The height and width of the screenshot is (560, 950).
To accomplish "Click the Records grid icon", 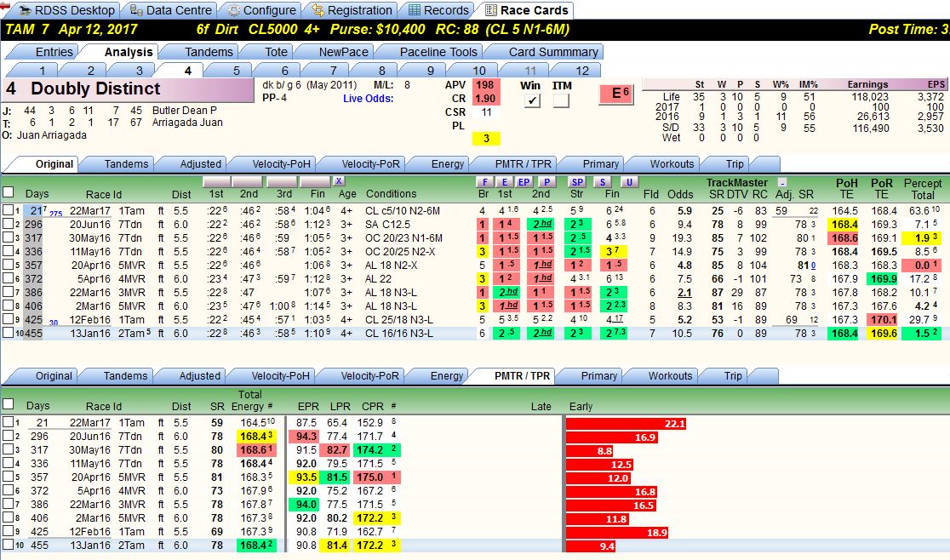I will tap(415, 10).
